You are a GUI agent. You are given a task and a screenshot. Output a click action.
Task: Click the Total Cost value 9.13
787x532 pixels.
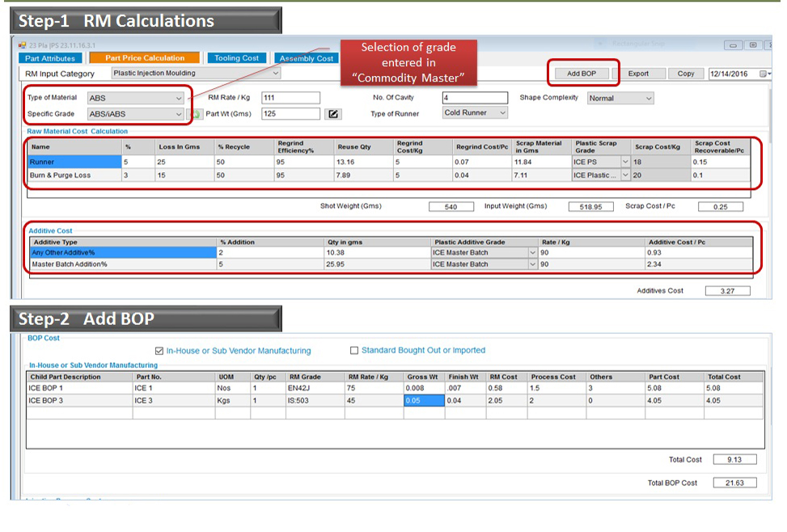pyautogui.click(x=734, y=460)
